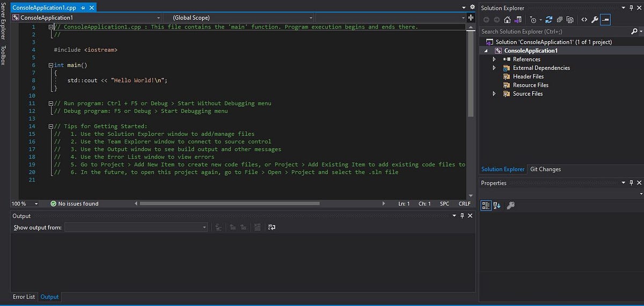Click the Ln: 1 line indicator
This screenshot has width=644, height=306.
[404, 203]
